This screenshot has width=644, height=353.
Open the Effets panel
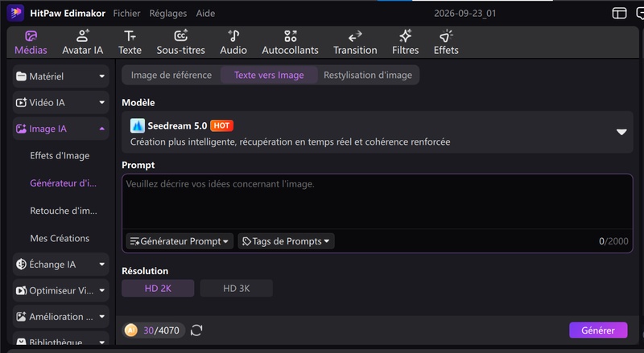(x=446, y=43)
